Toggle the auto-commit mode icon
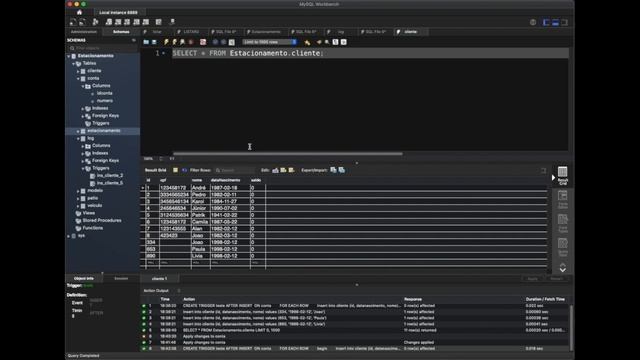Screen dimensions: 640x360 click(231, 42)
